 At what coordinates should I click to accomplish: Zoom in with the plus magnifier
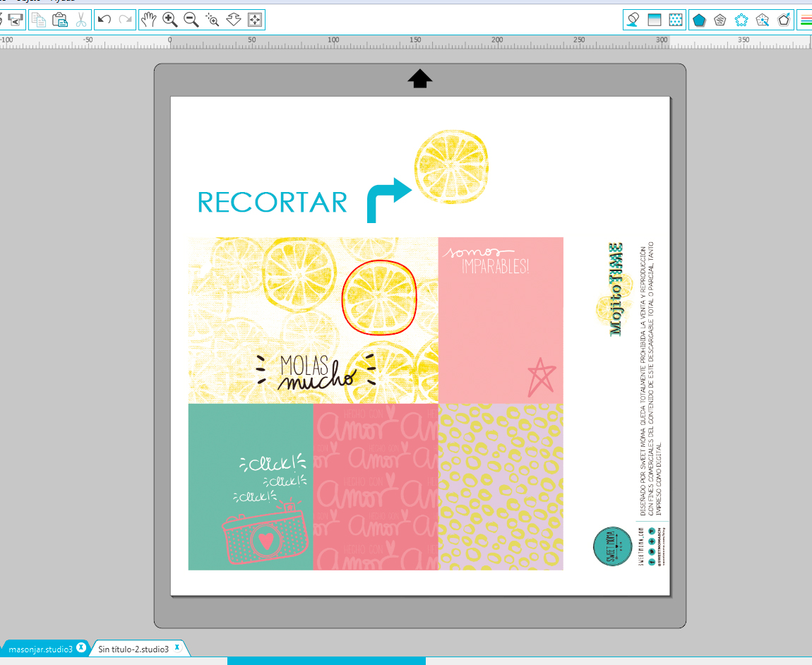[x=170, y=20]
